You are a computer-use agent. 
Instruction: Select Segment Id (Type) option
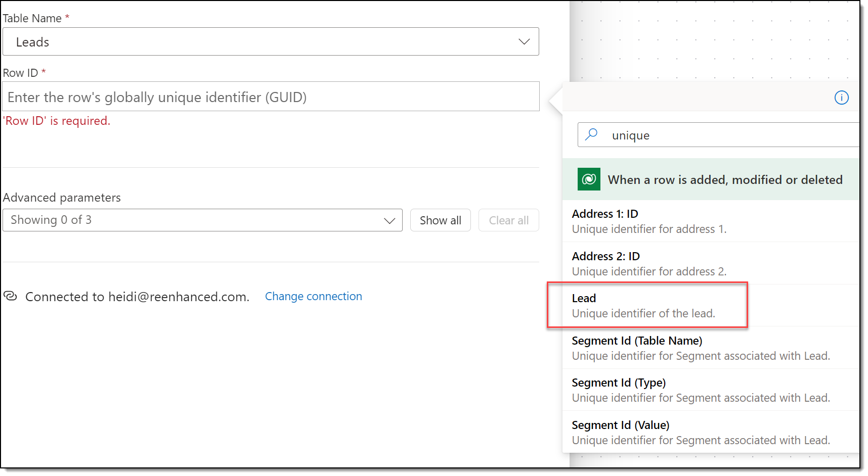point(711,390)
